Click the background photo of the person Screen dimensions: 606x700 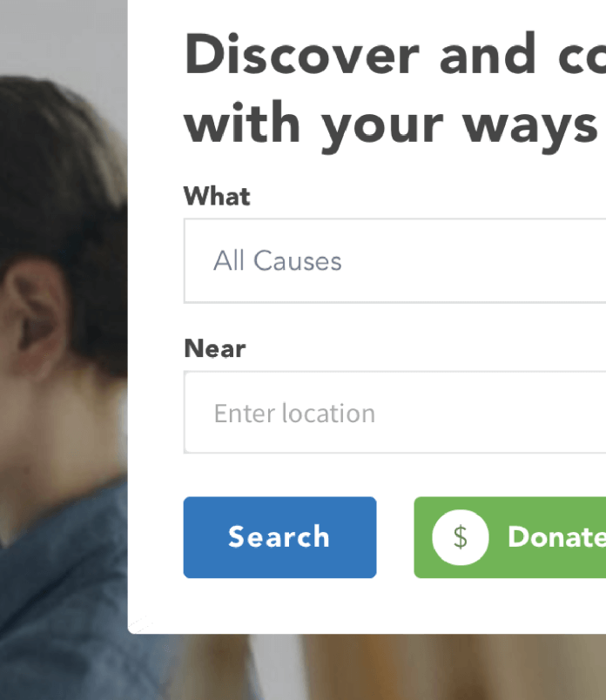[64, 350]
